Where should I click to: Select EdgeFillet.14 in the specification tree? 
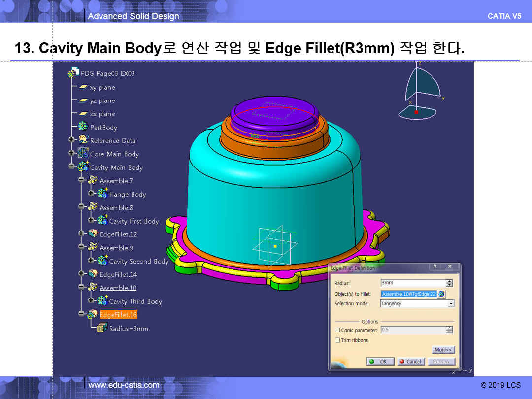[x=118, y=274]
